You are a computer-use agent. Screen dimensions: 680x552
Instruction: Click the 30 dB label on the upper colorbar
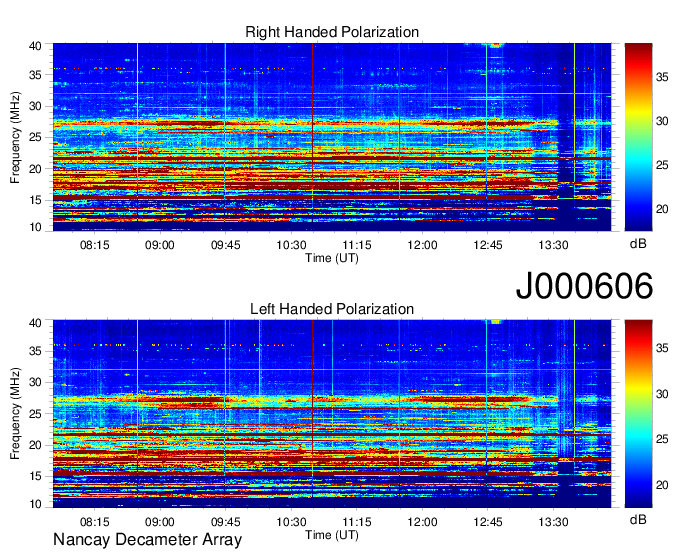(x=662, y=121)
